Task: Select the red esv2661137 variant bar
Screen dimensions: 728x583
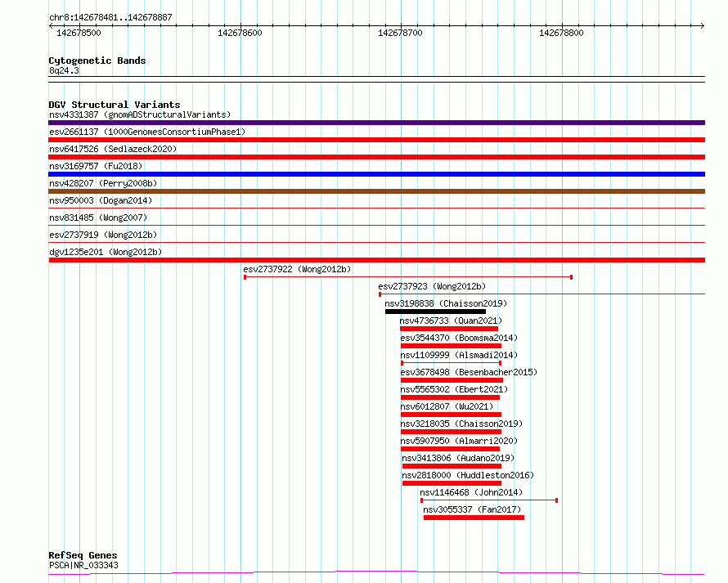Action: coord(376,140)
